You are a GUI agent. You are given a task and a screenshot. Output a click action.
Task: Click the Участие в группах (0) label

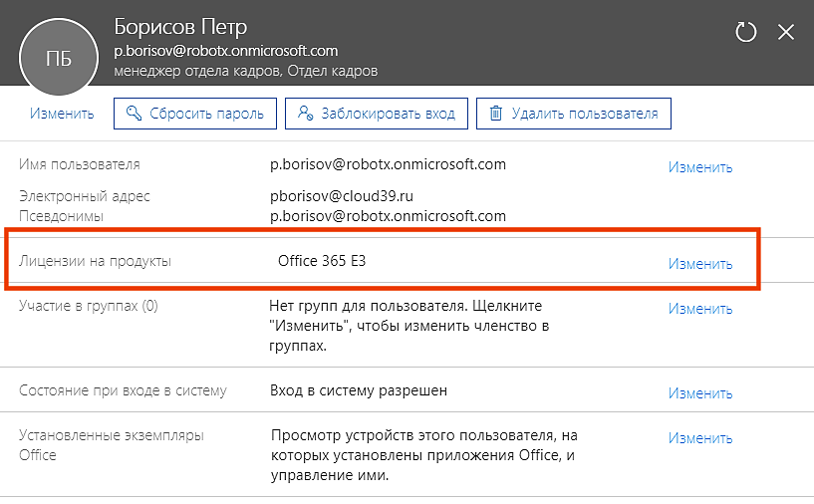[x=89, y=306]
